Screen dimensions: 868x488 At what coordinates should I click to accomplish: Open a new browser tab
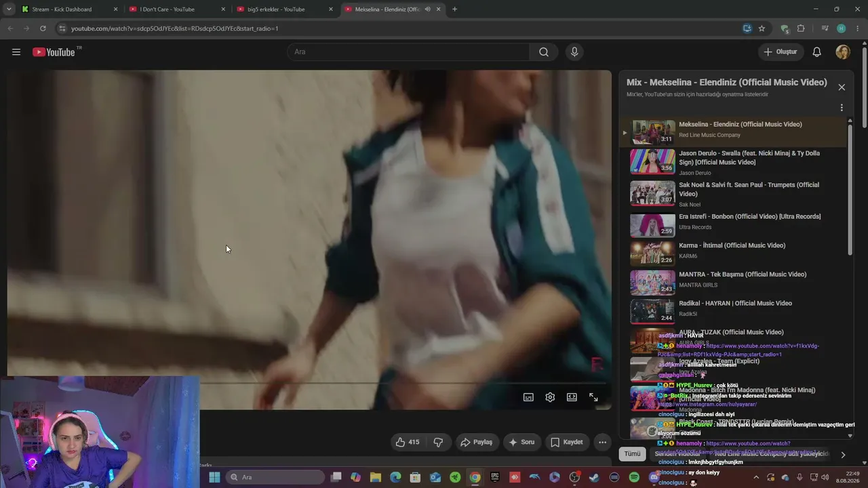(454, 9)
